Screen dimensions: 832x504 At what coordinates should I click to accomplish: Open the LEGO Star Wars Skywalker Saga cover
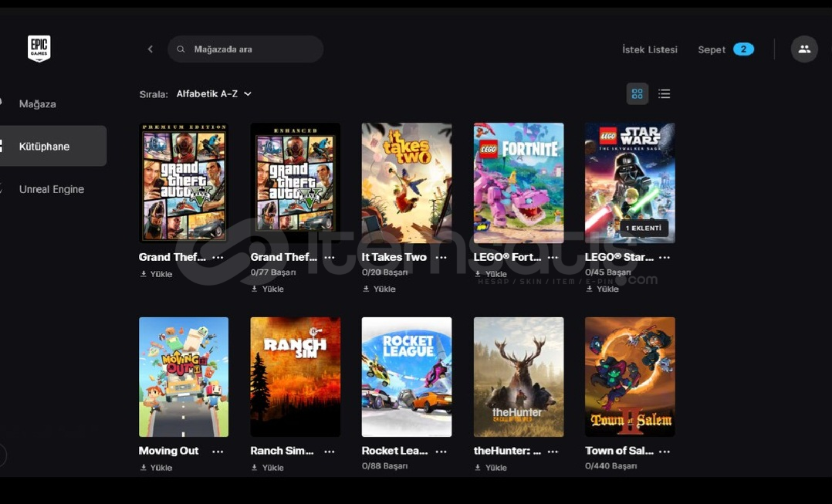[631, 183]
